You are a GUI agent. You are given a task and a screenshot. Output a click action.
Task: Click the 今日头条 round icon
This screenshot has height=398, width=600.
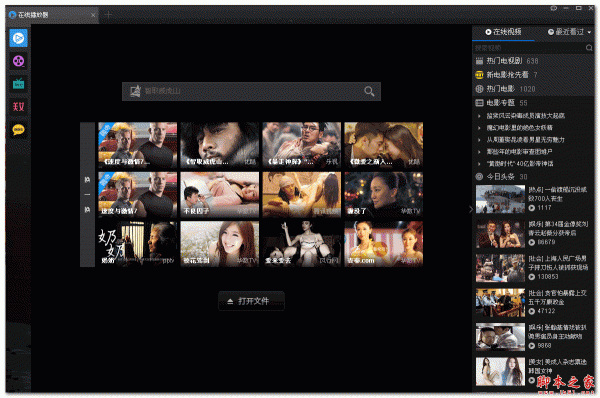pos(479,176)
